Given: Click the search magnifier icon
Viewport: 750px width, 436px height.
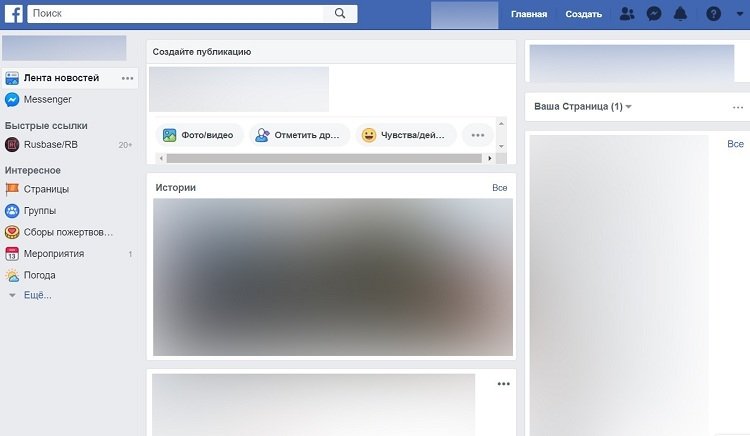Looking at the screenshot, I should (340, 13).
